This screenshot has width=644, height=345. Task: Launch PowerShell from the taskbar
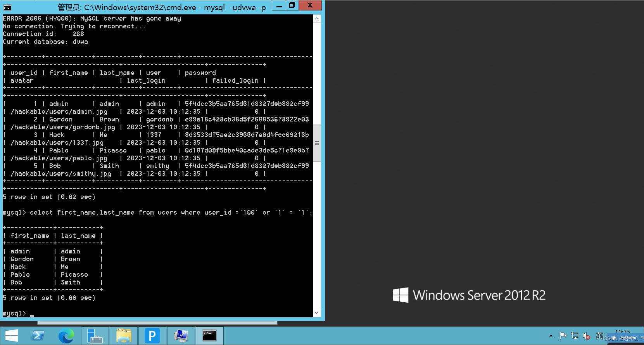[x=38, y=336]
